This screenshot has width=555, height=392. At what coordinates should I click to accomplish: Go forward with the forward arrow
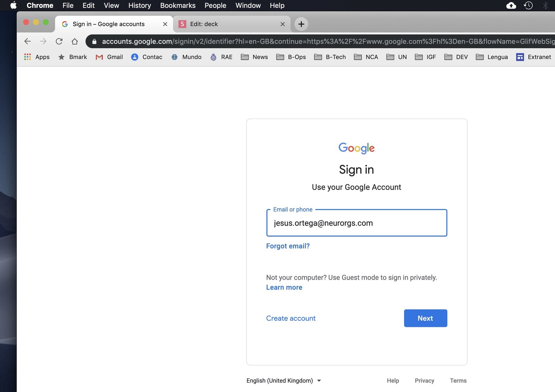(43, 41)
